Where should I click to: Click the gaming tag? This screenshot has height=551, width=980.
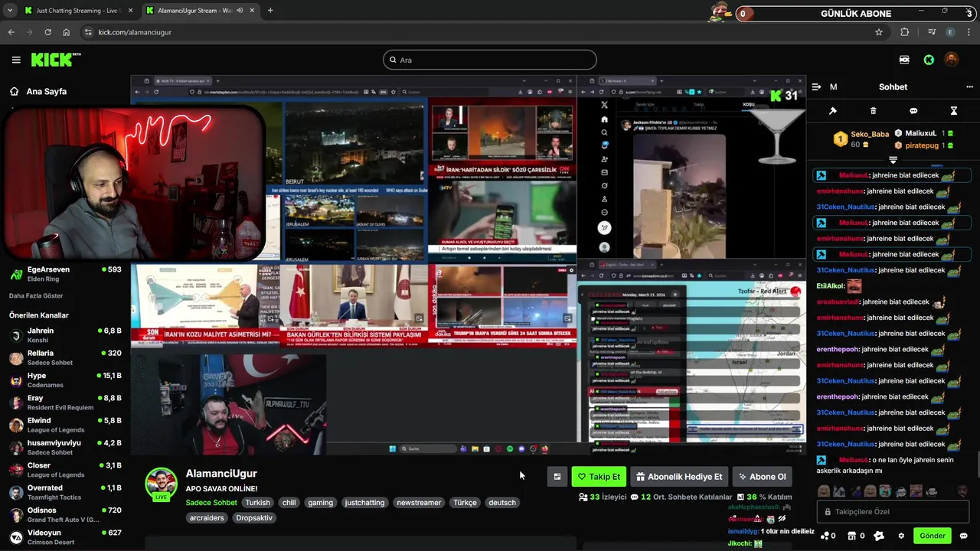[320, 503]
